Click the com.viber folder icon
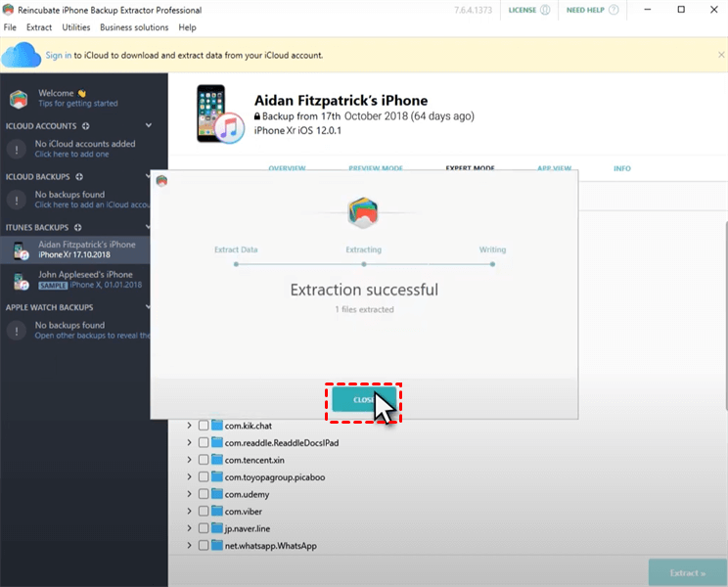 tap(217, 511)
